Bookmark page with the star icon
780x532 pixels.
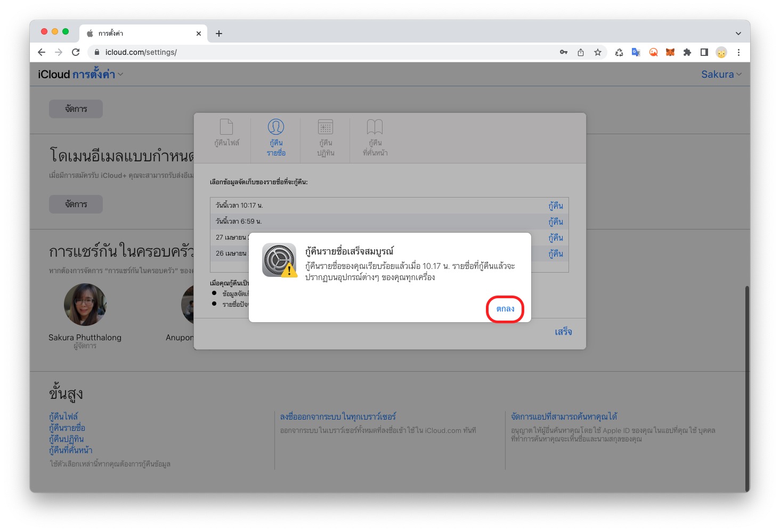click(x=598, y=52)
